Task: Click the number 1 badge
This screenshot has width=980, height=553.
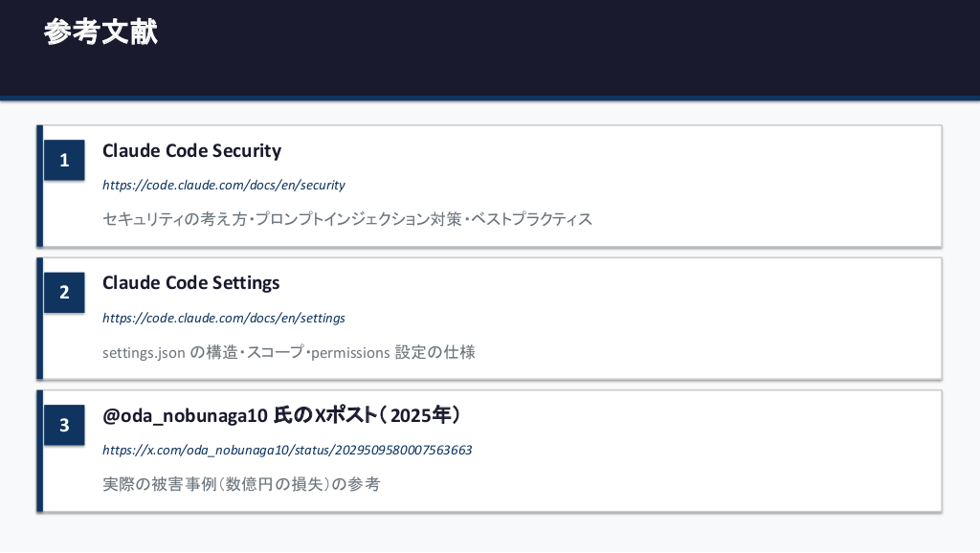Action: (x=64, y=160)
